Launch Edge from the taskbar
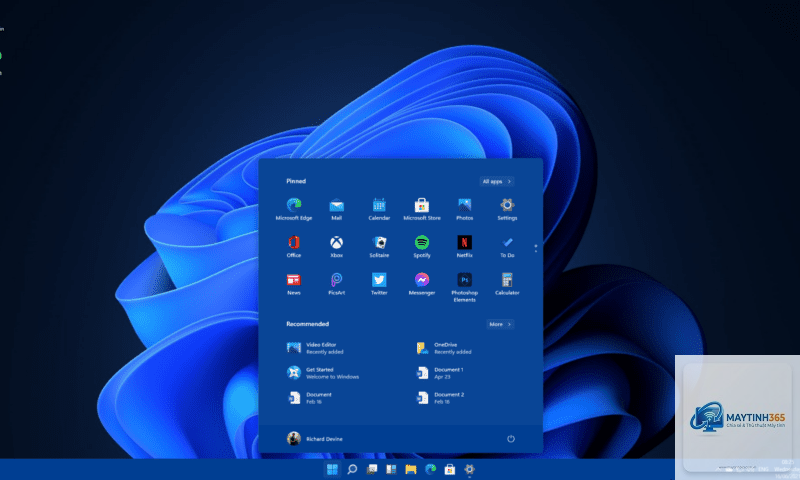This screenshot has height=480, width=800. (x=431, y=469)
